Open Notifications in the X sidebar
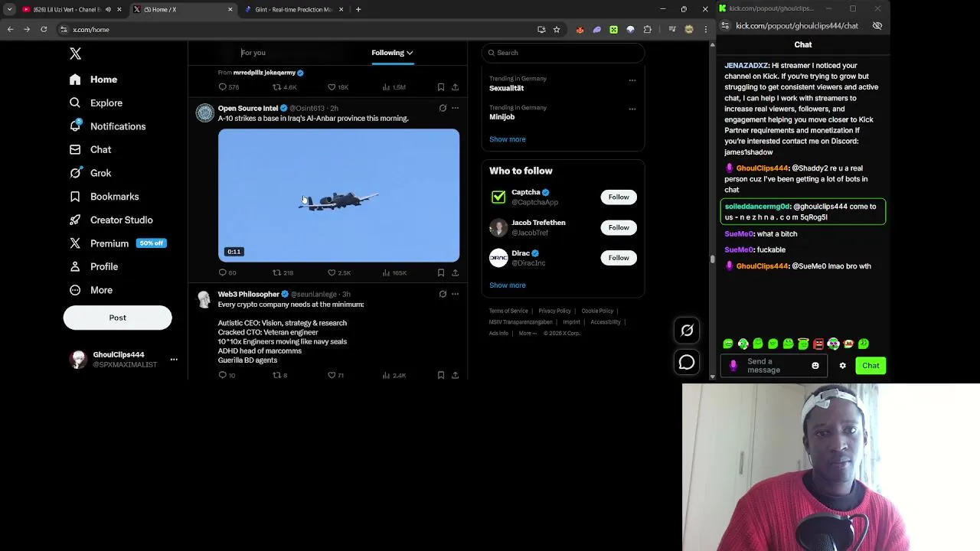Viewport: 980px width, 551px height. coord(107,126)
